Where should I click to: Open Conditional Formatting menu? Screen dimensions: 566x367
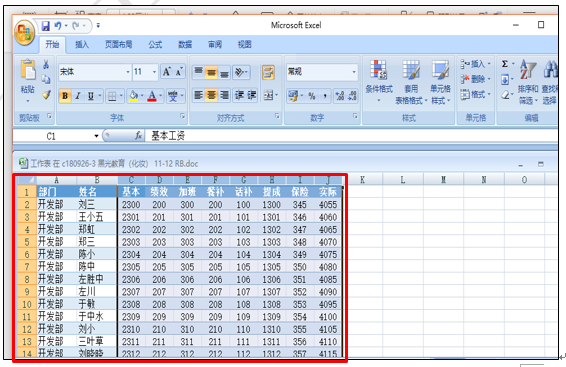379,81
